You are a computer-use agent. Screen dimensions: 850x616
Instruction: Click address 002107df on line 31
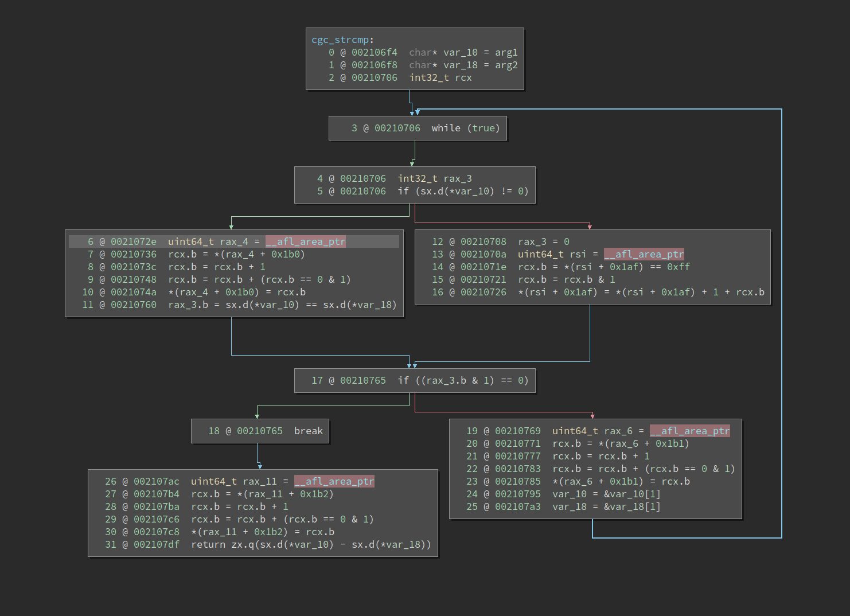[157, 545]
